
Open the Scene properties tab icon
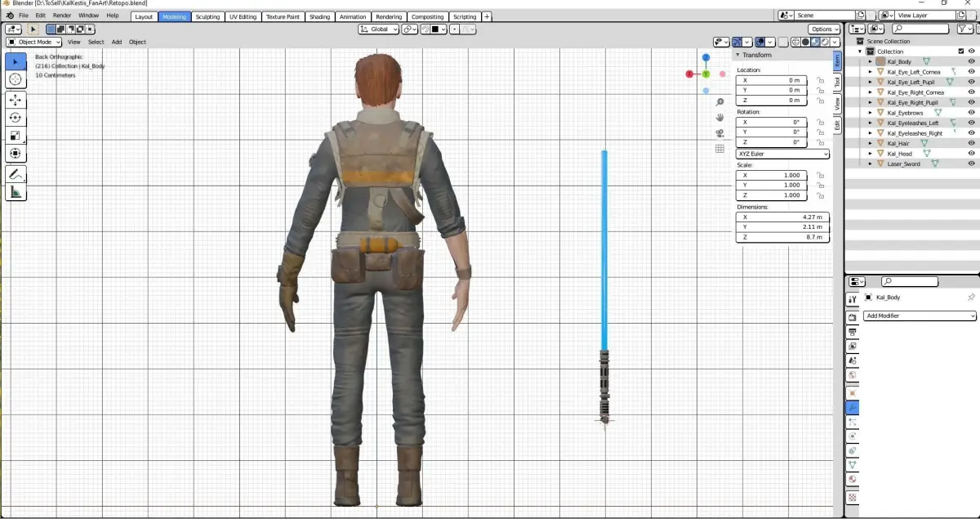853,361
